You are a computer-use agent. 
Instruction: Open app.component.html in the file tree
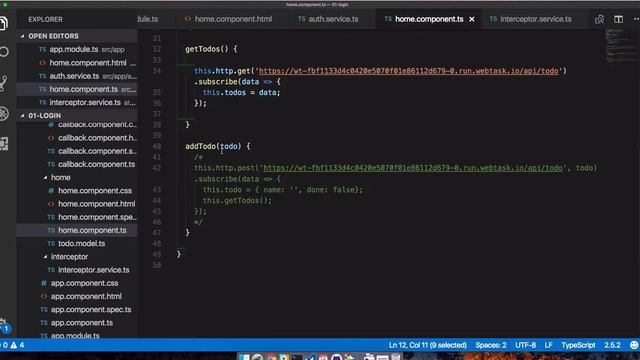[77, 296]
